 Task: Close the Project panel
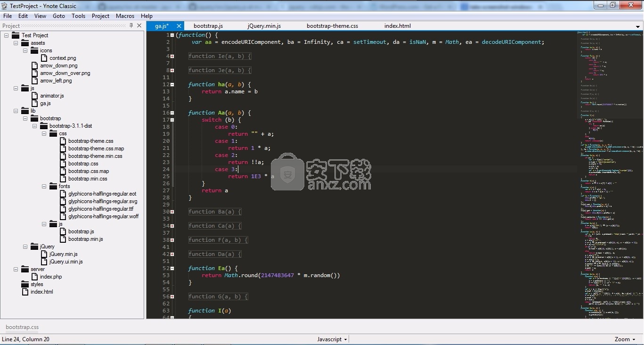[139, 25]
